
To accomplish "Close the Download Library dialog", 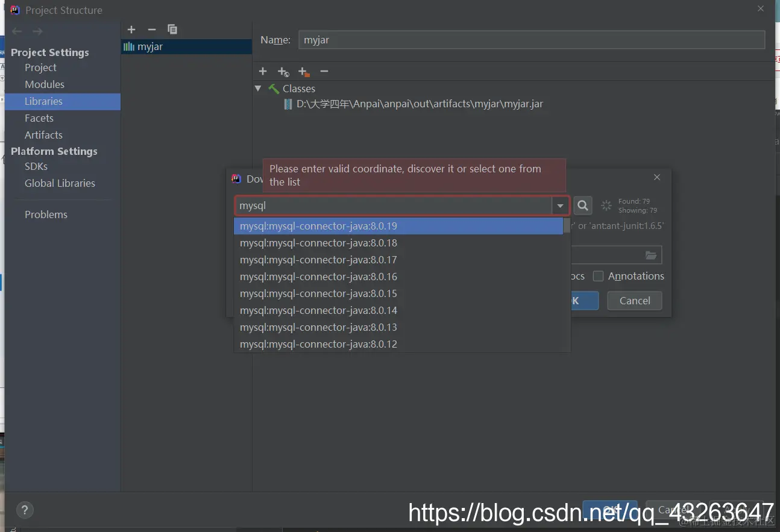I will click(x=657, y=177).
